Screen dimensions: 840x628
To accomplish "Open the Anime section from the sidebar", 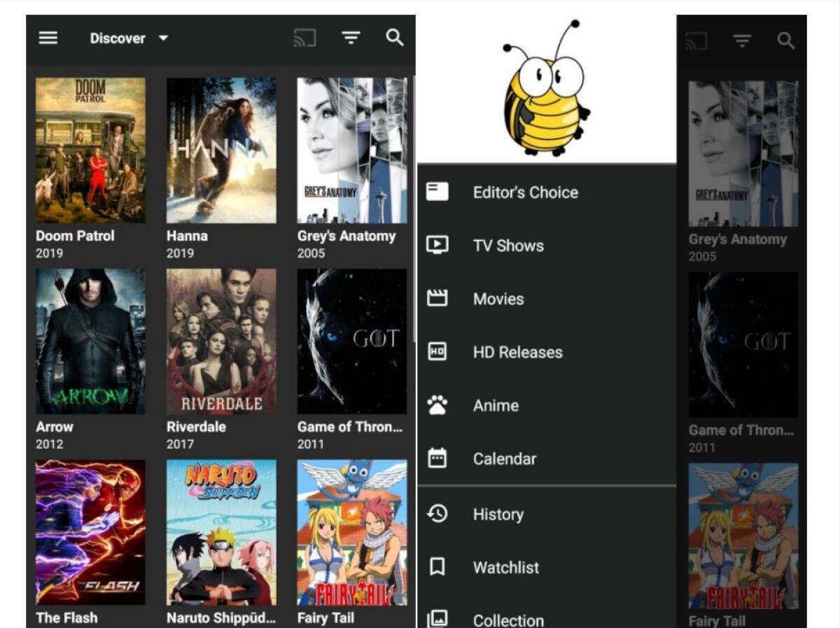I will click(x=496, y=405).
